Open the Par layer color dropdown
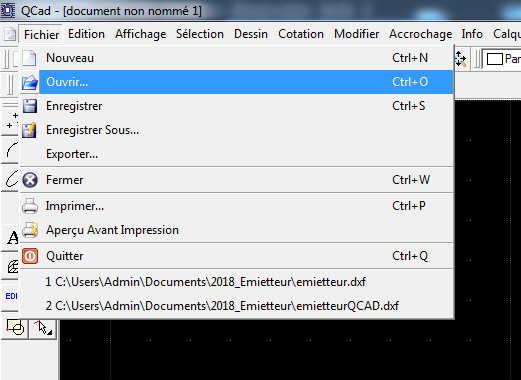 (503, 59)
